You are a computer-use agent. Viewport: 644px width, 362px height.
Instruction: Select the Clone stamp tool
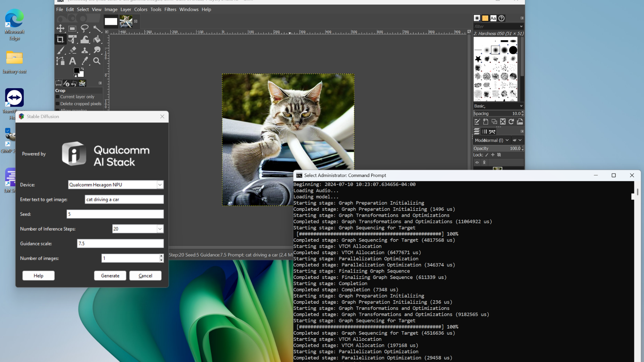pyautogui.click(x=85, y=50)
